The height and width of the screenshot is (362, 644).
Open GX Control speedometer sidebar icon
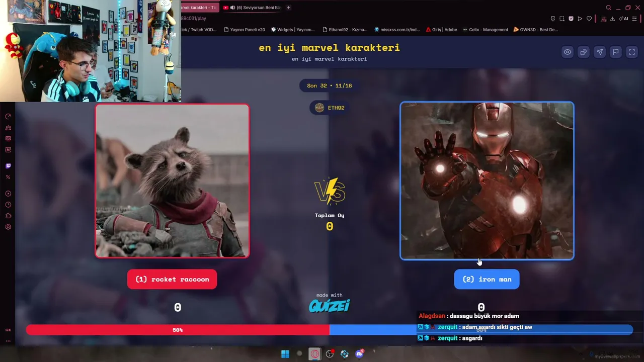(x=8, y=117)
